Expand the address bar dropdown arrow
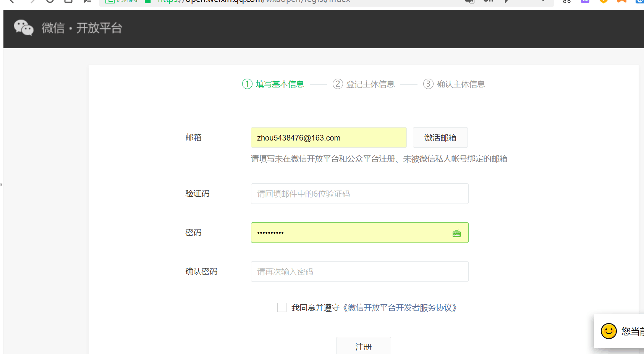Image resolution: width=644 pixels, height=354 pixels. click(x=543, y=1)
